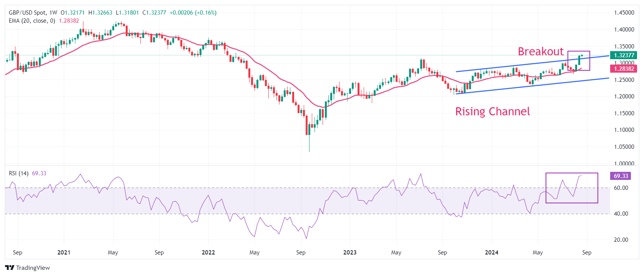Click the 2024 label on the time axis
This screenshot has height=276, width=644.
(491, 253)
